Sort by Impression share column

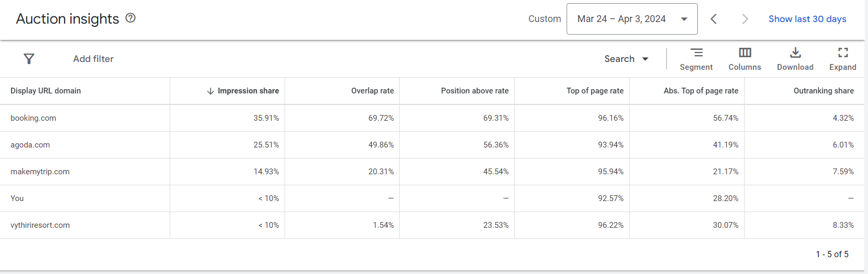click(x=248, y=91)
